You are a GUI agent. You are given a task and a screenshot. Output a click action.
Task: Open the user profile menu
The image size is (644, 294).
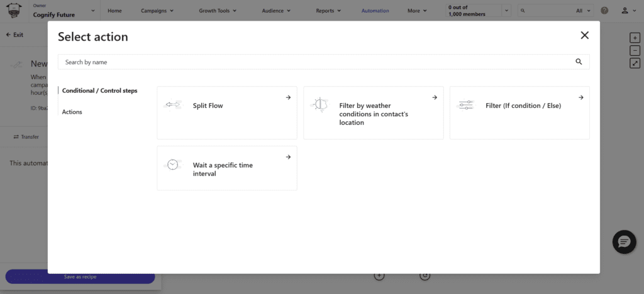tap(628, 11)
